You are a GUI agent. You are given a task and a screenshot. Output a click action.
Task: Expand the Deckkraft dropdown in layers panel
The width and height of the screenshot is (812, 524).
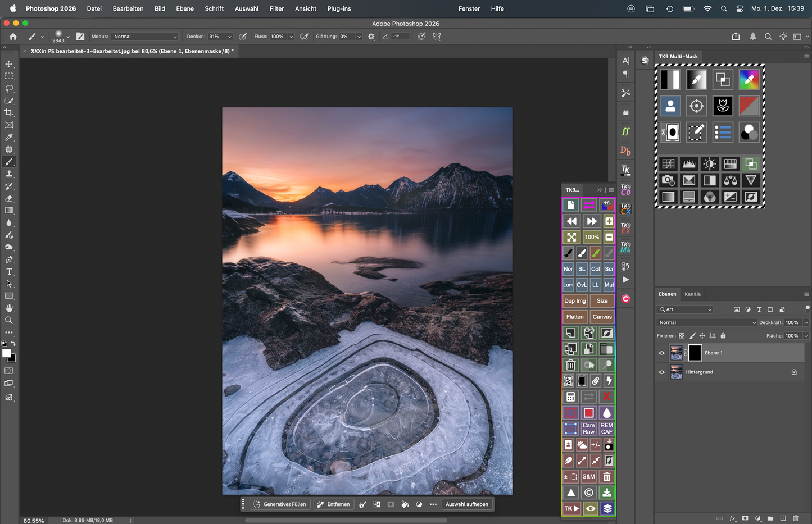coord(805,323)
